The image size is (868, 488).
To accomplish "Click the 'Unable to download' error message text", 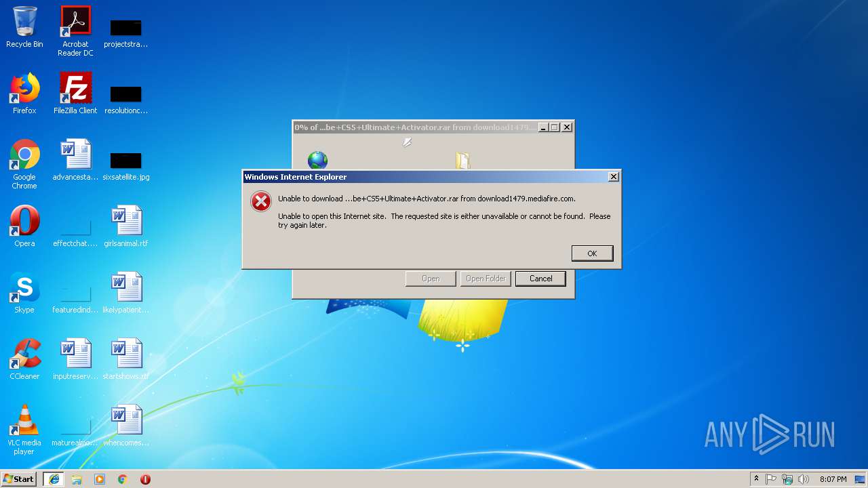I will point(427,199).
